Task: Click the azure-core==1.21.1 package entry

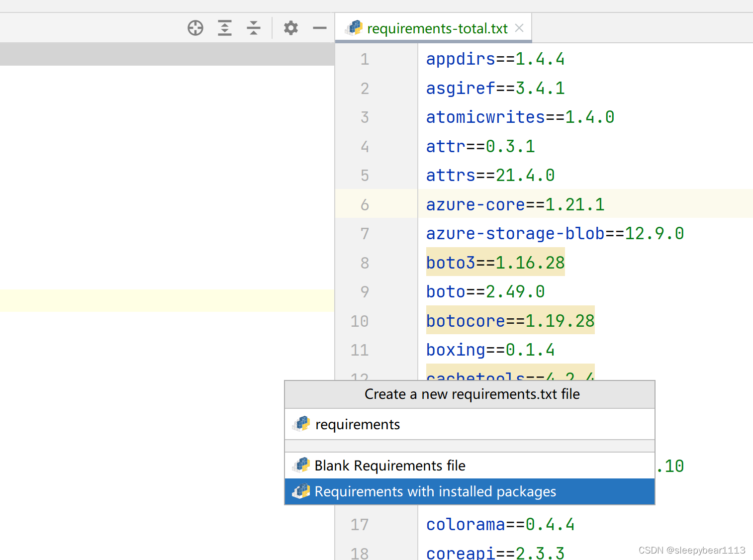Action: tap(515, 204)
